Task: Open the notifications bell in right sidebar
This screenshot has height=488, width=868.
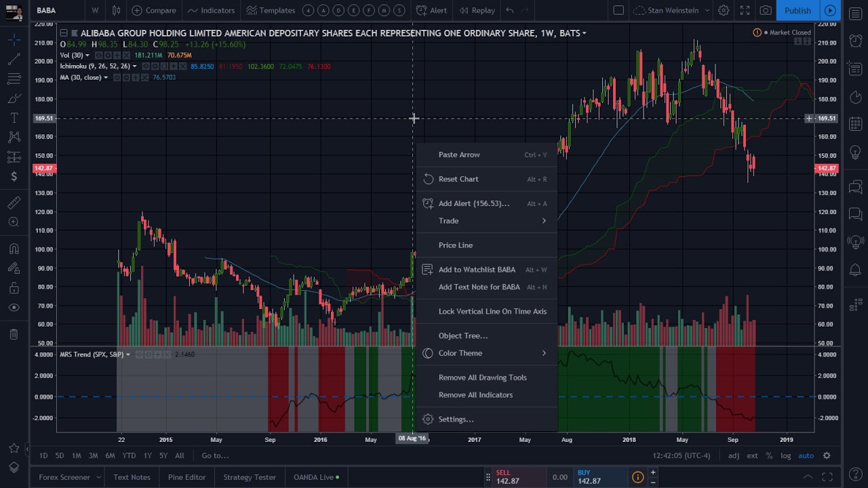Action: click(855, 270)
